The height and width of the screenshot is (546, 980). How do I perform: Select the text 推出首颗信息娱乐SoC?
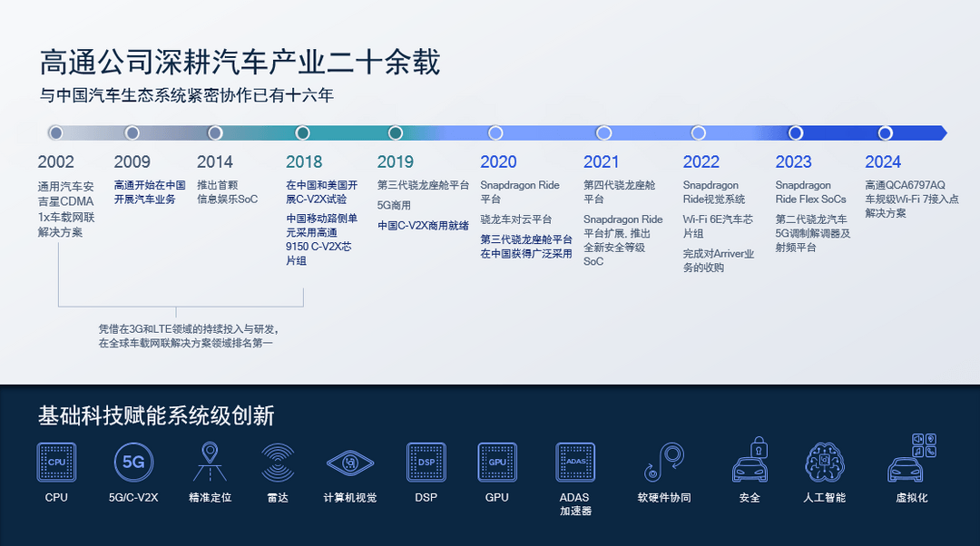click(x=227, y=192)
